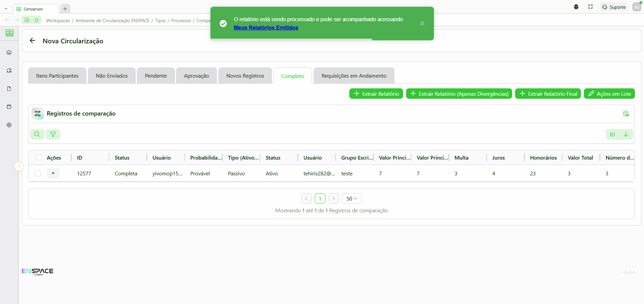Click the search magnifier icon in records panel
This screenshot has height=304, width=644.
tap(37, 134)
